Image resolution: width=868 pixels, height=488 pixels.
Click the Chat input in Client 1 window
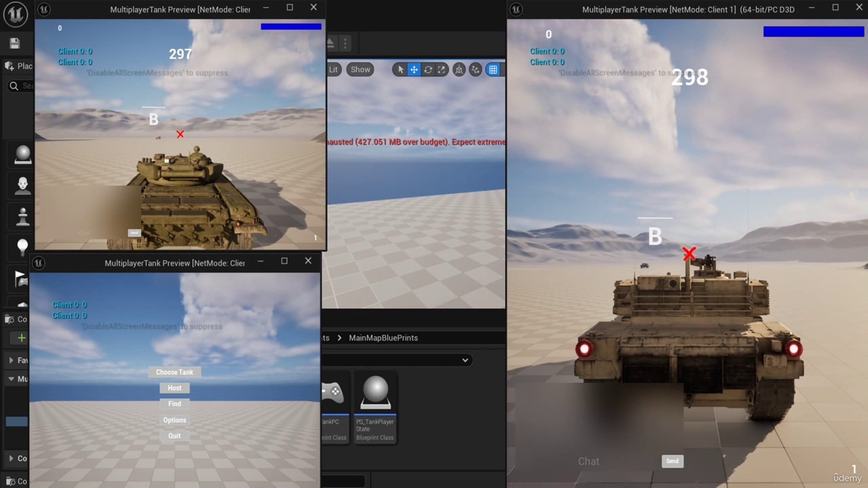click(x=589, y=461)
